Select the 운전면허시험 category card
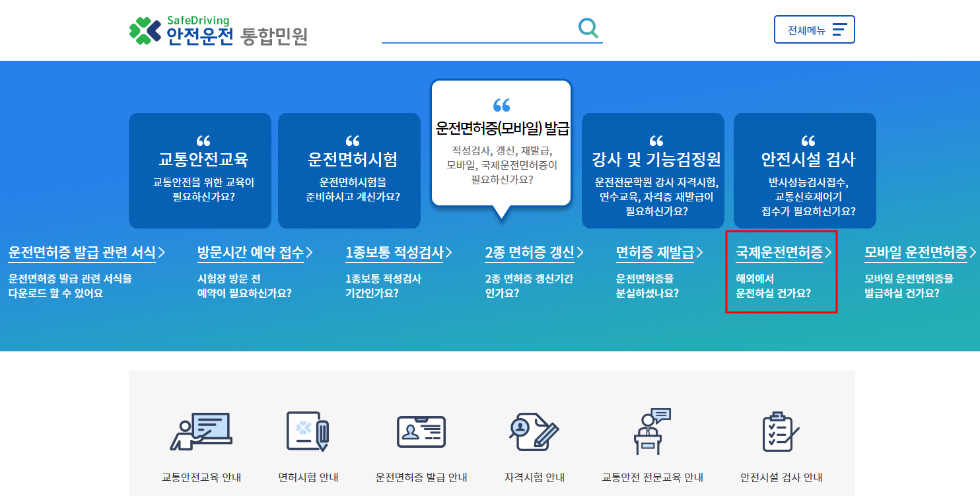The height and width of the screenshot is (496, 980). click(x=349, y=168)
